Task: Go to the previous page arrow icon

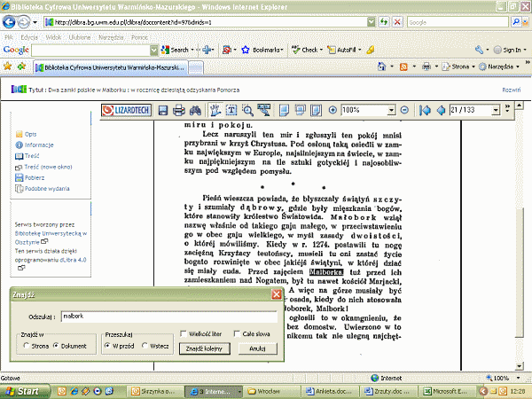Action: coord(440,110)
